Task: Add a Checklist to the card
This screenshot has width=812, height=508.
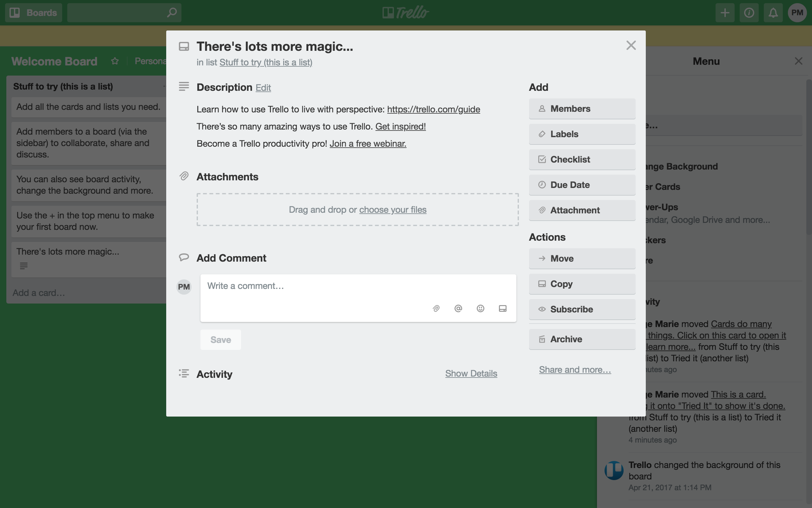Action: pyautogui.click(x=582, y=159)
